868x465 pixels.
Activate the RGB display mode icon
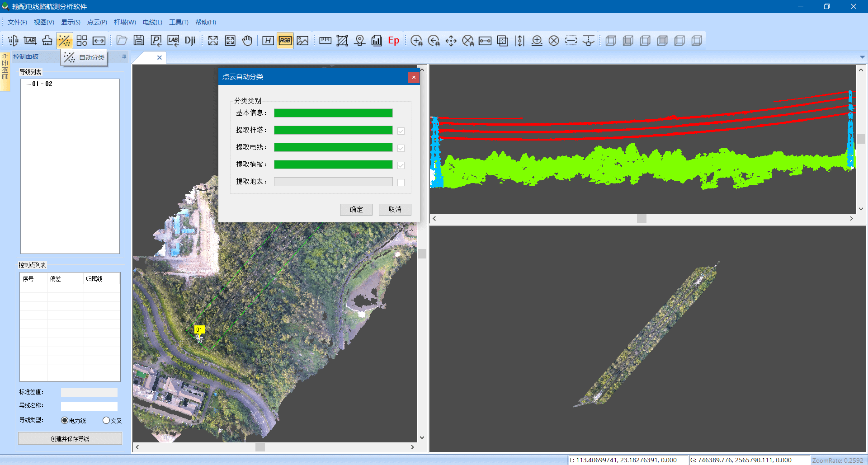coord(285,40)
